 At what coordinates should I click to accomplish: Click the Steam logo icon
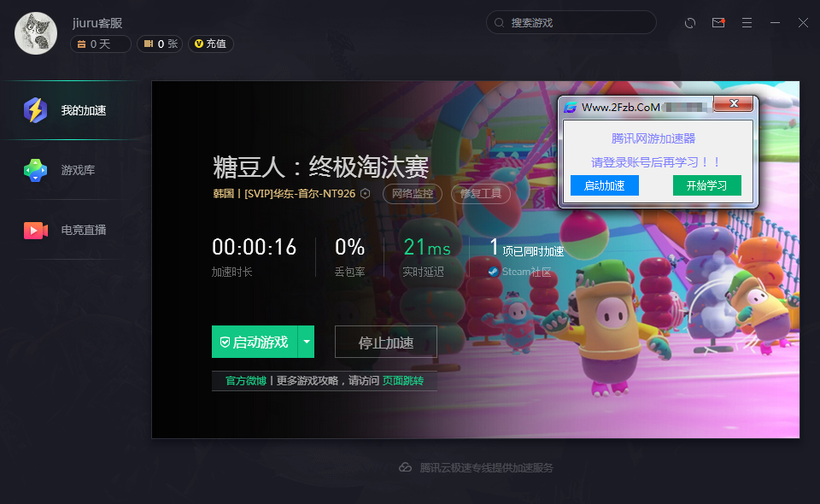point(493,272)
